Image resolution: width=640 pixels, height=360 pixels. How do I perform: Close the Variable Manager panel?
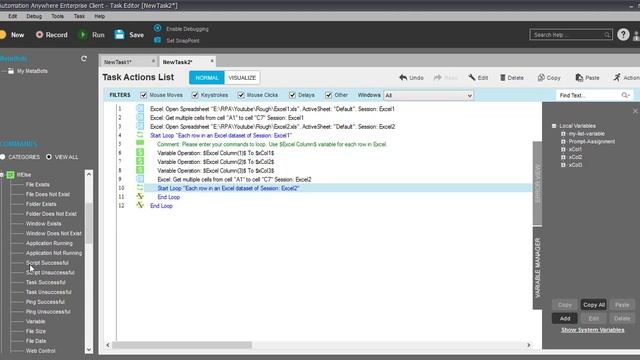click(635, 111)
